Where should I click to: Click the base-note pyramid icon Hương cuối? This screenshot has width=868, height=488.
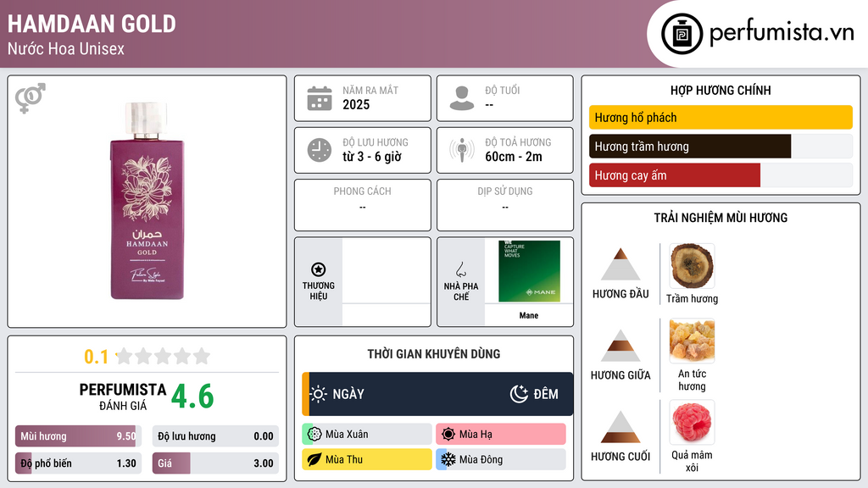coord(620,427)
